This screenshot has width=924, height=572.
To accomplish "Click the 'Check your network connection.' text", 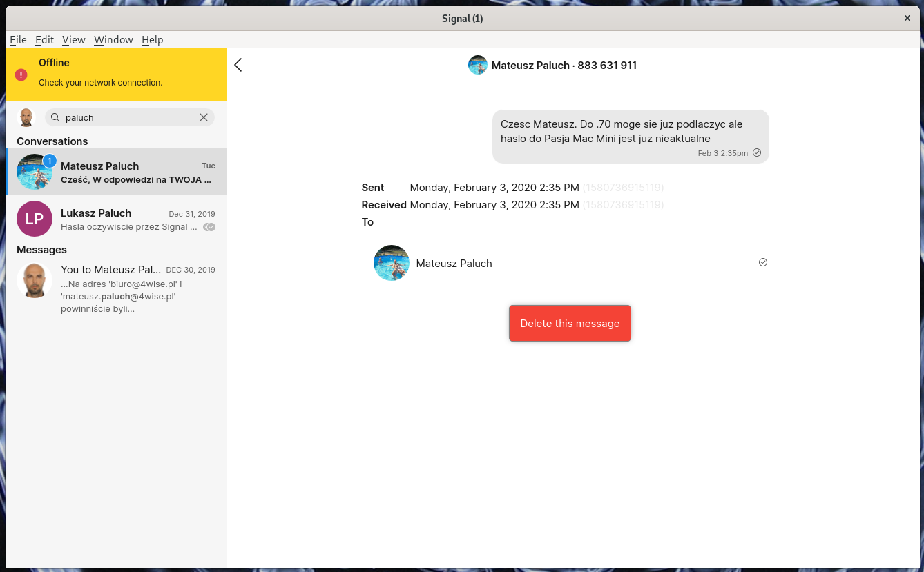I will (101, 83).
